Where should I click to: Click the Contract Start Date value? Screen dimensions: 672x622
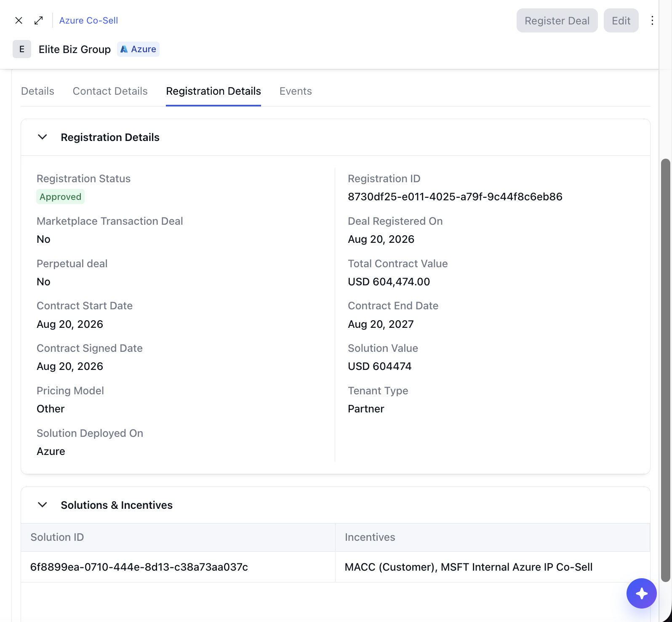(x=70, y=324)
